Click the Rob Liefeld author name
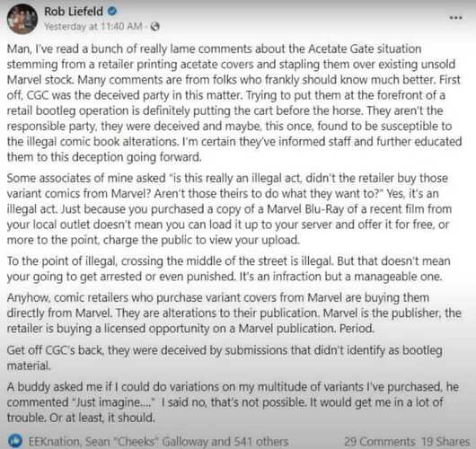The height and width of the screenshot is (449, 476). coord(74,12)
